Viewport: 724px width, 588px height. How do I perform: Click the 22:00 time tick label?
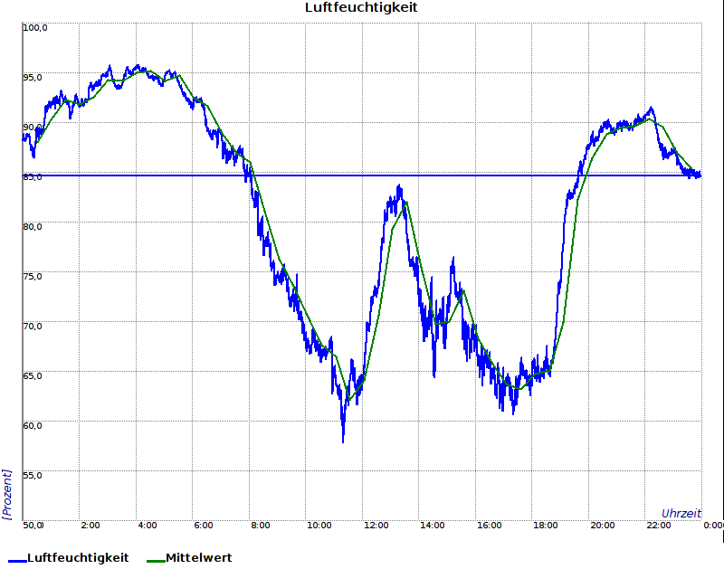click(x=659, y=526)
